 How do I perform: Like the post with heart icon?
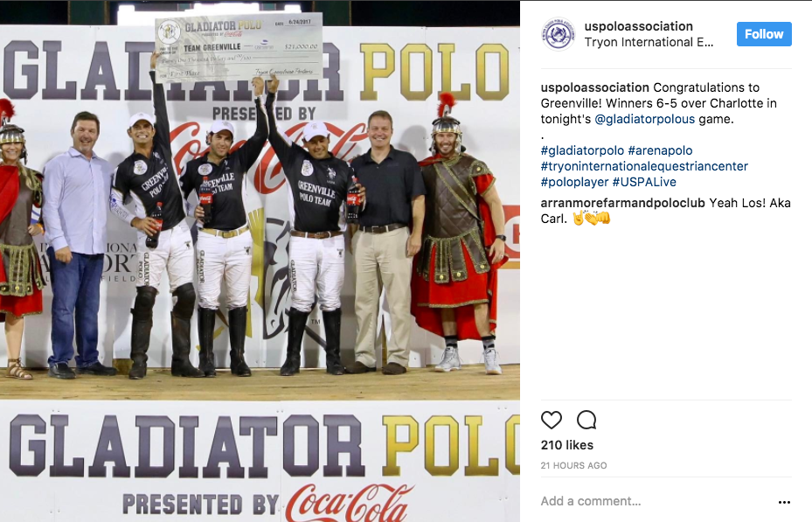coord(551,420)
